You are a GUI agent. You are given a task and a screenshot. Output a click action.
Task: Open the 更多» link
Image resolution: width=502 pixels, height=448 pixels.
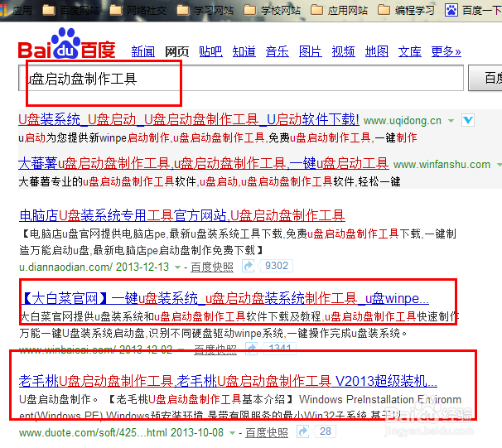point(446,51)
